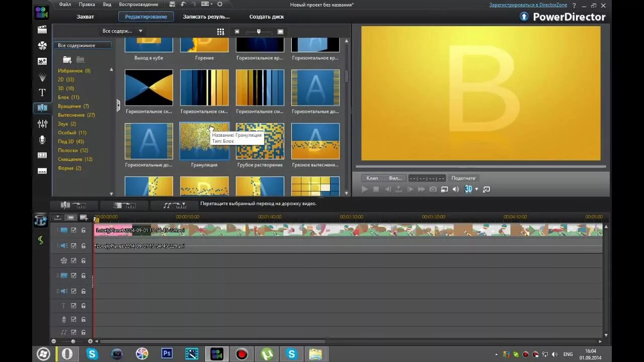Toggle audio track 2 enable checkbox
644x362 pixels.
(x=73, y=291)
